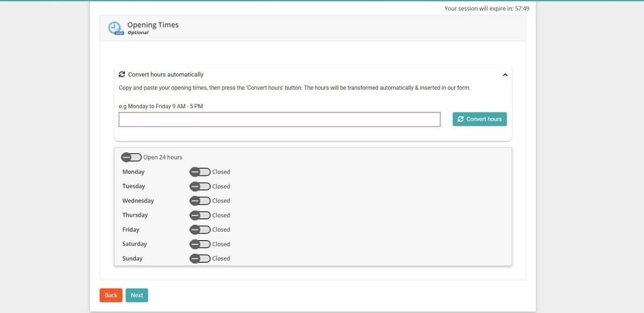644x313 pixels.
Task: Click the Opening Times section title
Action: tap(153, 25)
